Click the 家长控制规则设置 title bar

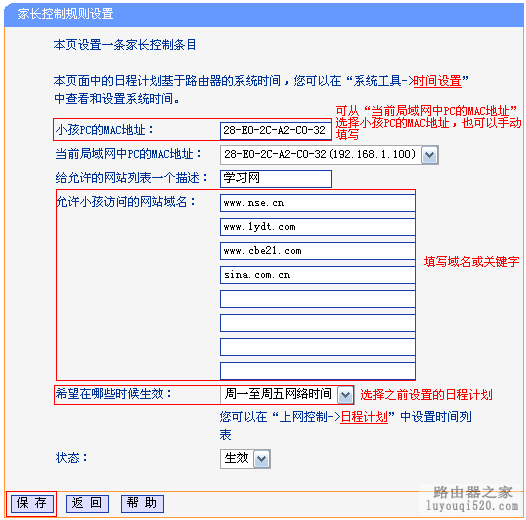(263, 14)
